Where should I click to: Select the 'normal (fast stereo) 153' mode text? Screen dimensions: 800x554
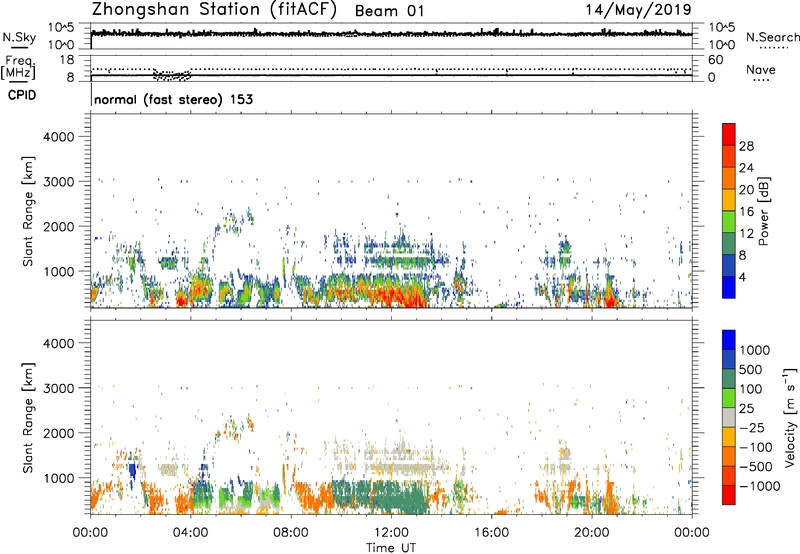(173, 99)
